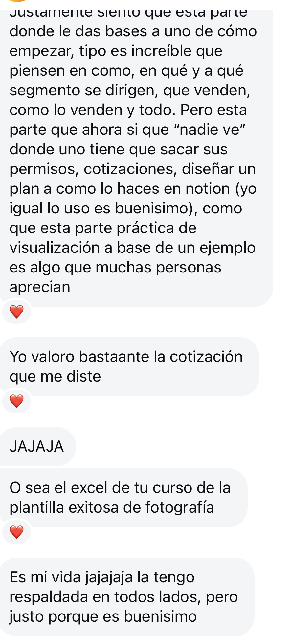Click the line 'segmento se dirigen, que venden,'
Viewport: 291px width, 644px height.
point(130,90)
